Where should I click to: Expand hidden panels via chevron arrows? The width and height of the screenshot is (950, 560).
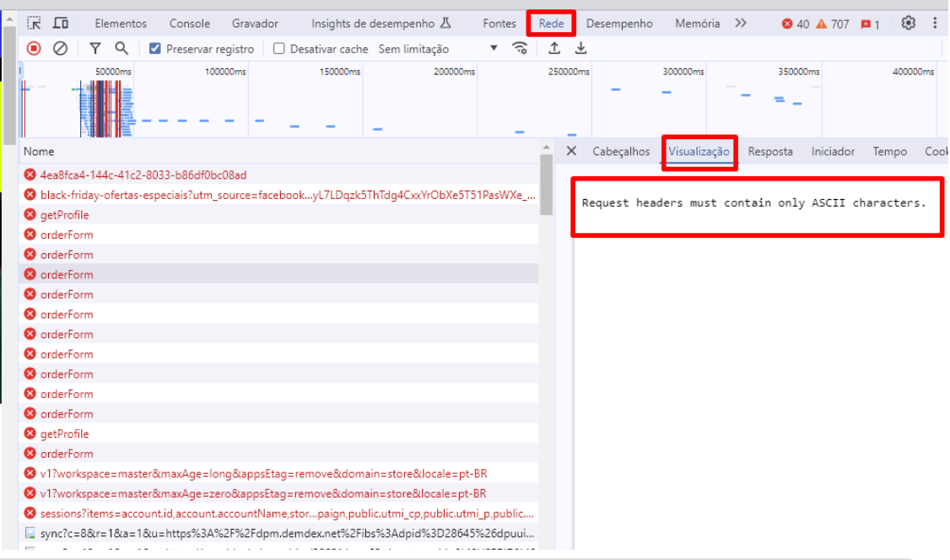[741, 23]
